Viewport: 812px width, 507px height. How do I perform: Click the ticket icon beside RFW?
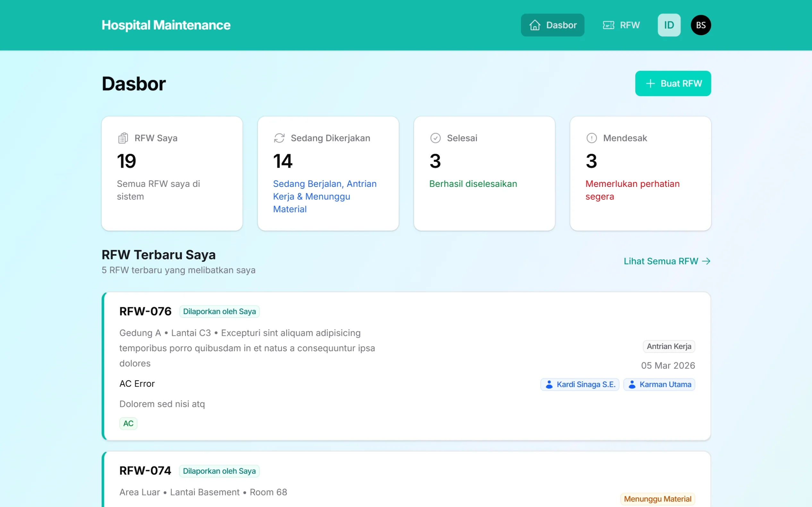(x=608, y=25)
